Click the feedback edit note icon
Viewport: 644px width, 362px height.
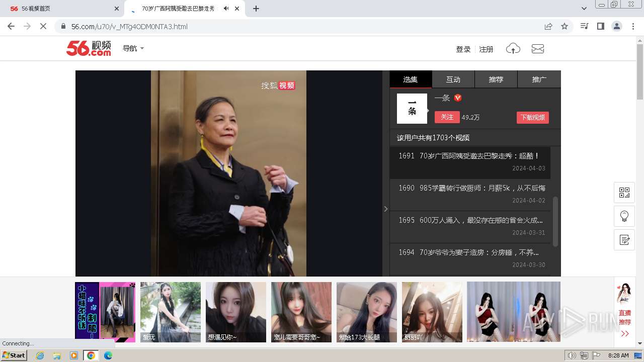[624, 240]
